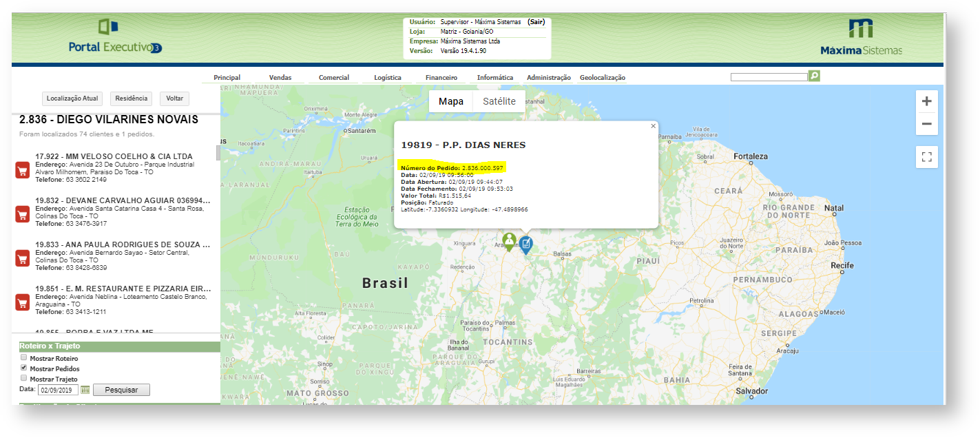Click the Localização Atual button

pos(73,98)
